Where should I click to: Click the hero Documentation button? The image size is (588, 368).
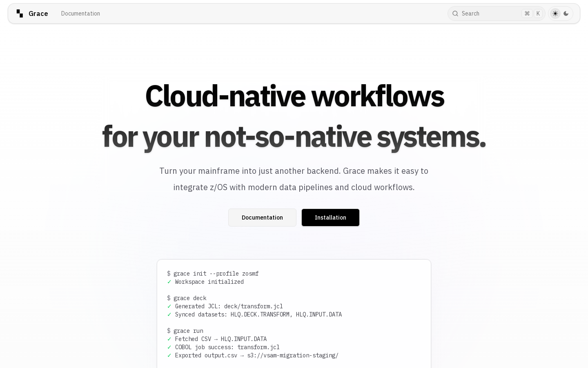(x=262, y=218)
